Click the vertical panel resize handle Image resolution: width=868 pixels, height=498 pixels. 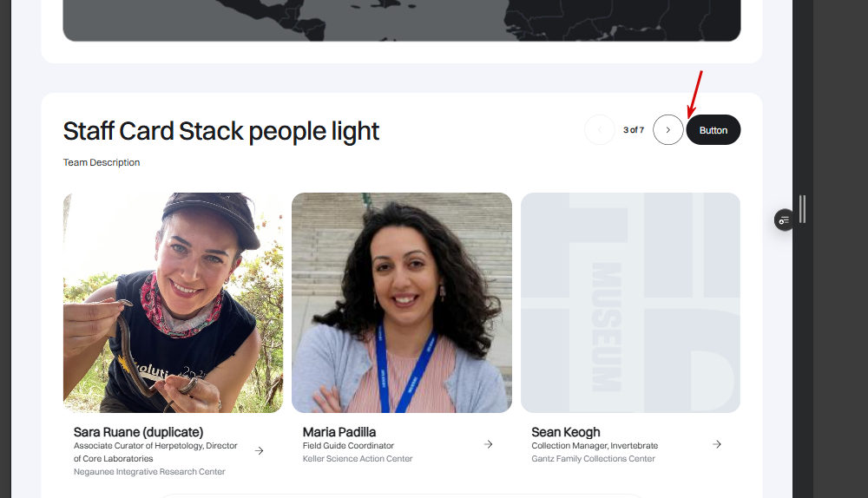click(x=803, y=209)
